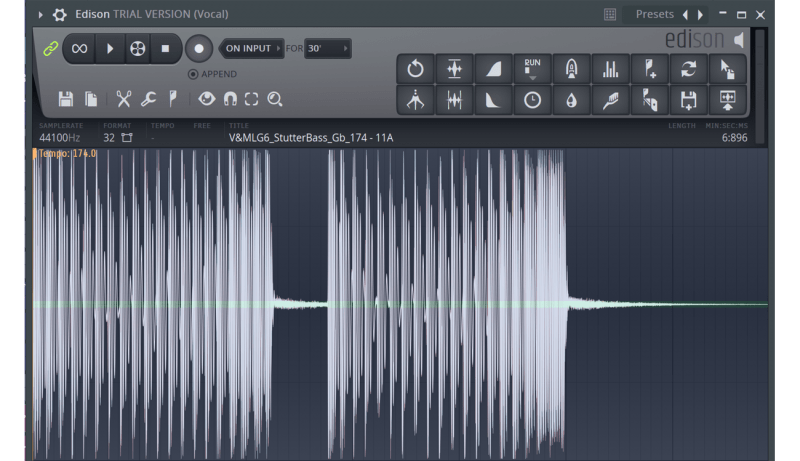Click the MIN:SEC:MS time format label
This screenshot has height=461, width=800.
pos(727,125)
